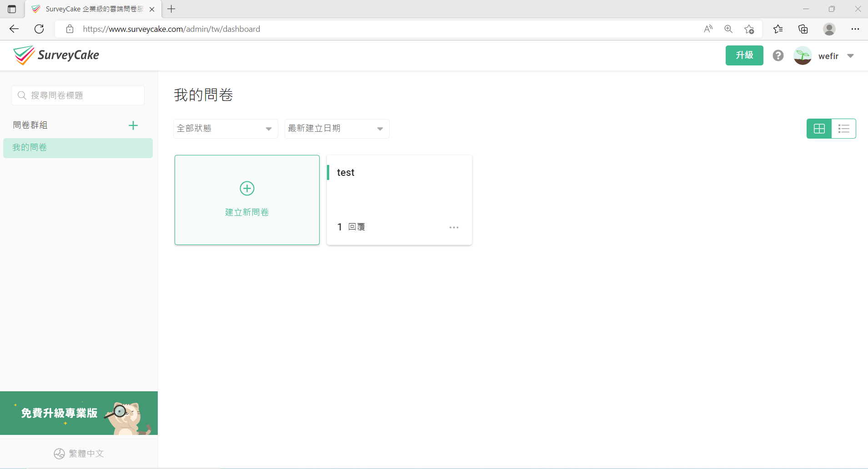Viewport: 868px width, 469px height.
Task: Open the 全部狀態 status filter dropdown
Action: [226, 129]
